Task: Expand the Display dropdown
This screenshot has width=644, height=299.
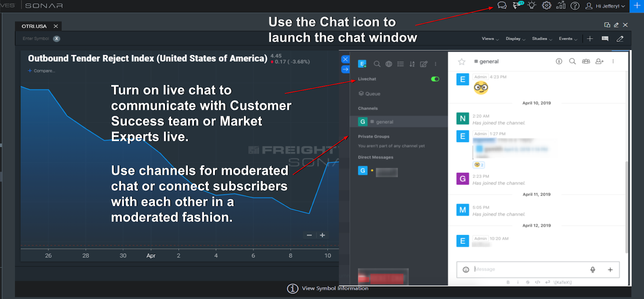Action: 516,39
